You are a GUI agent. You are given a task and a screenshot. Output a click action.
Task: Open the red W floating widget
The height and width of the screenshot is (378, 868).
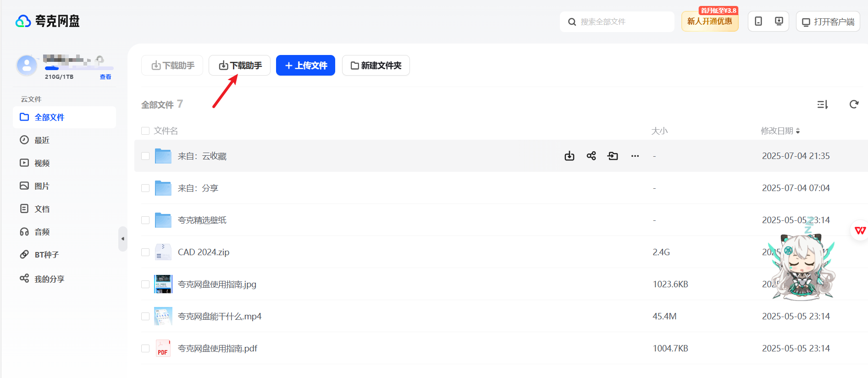(860, 230)
